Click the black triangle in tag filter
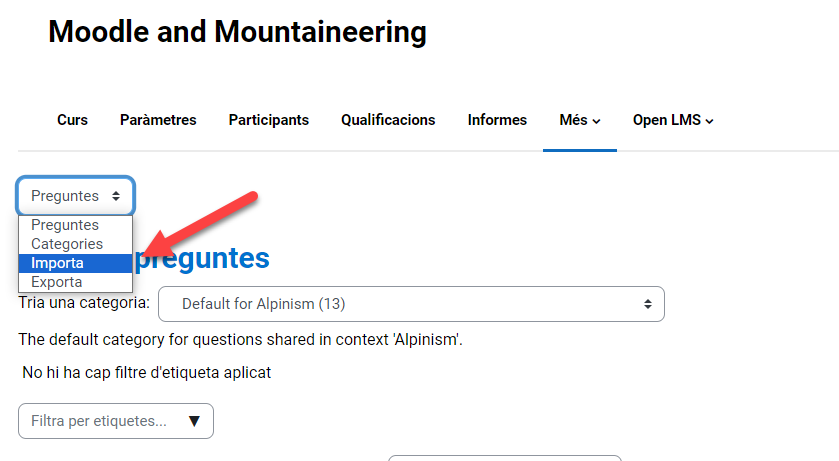Image resolution: width=839 pixels, height=461 pixels. click(194, 421)
